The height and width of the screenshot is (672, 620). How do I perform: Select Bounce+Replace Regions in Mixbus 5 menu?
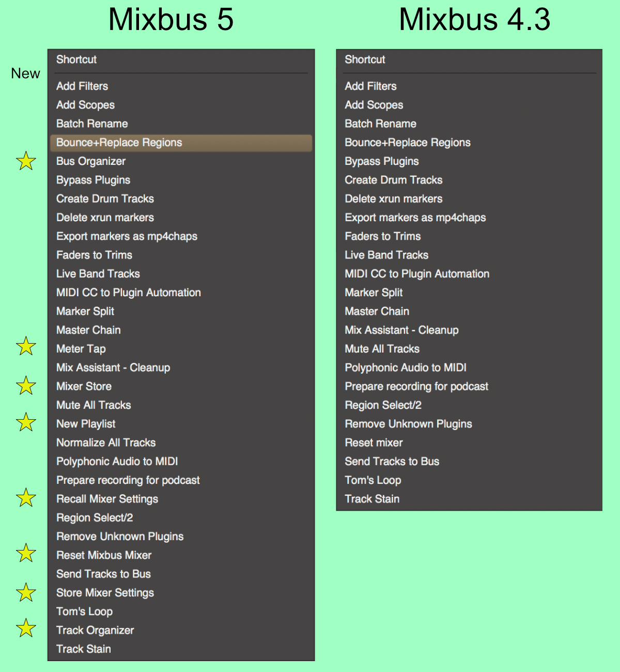click(119, 143)
